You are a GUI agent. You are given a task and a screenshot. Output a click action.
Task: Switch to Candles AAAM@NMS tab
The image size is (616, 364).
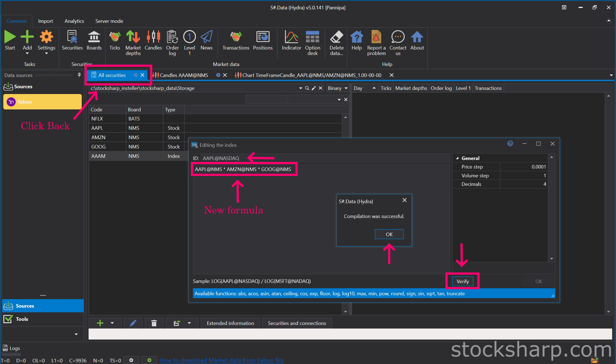pyautogui.click(x=184, y=75)
